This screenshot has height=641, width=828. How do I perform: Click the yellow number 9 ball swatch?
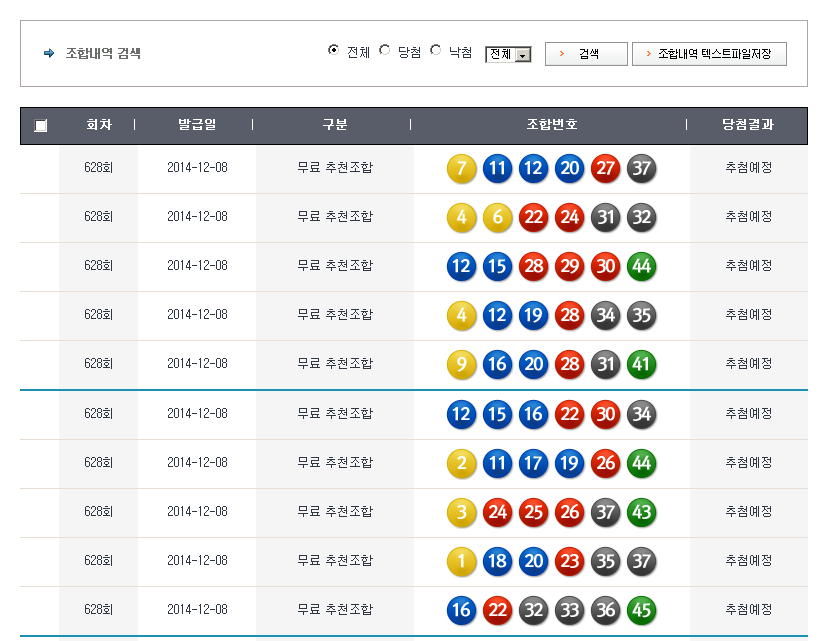[x=461, y=365]
